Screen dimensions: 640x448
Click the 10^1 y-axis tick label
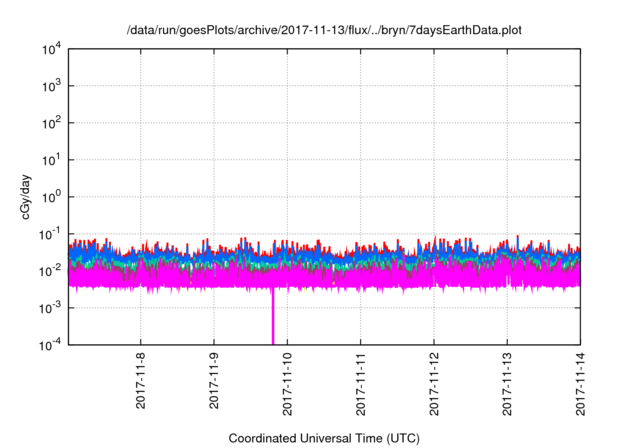point(52,160)
